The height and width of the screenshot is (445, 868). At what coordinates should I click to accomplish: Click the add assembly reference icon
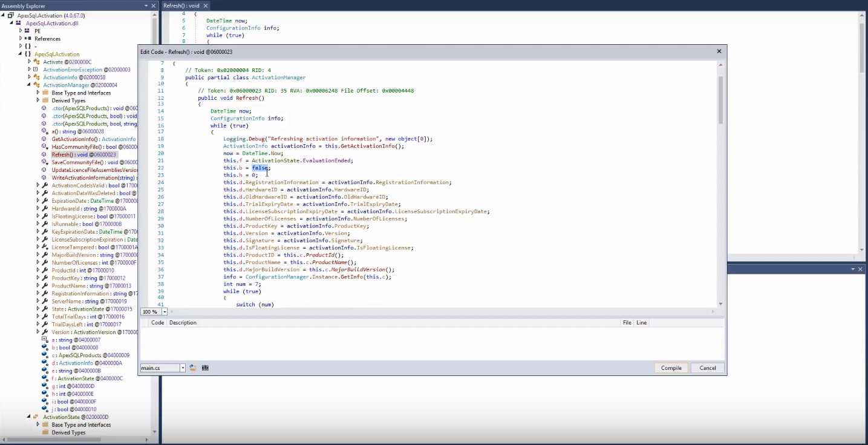pos(193,368)
